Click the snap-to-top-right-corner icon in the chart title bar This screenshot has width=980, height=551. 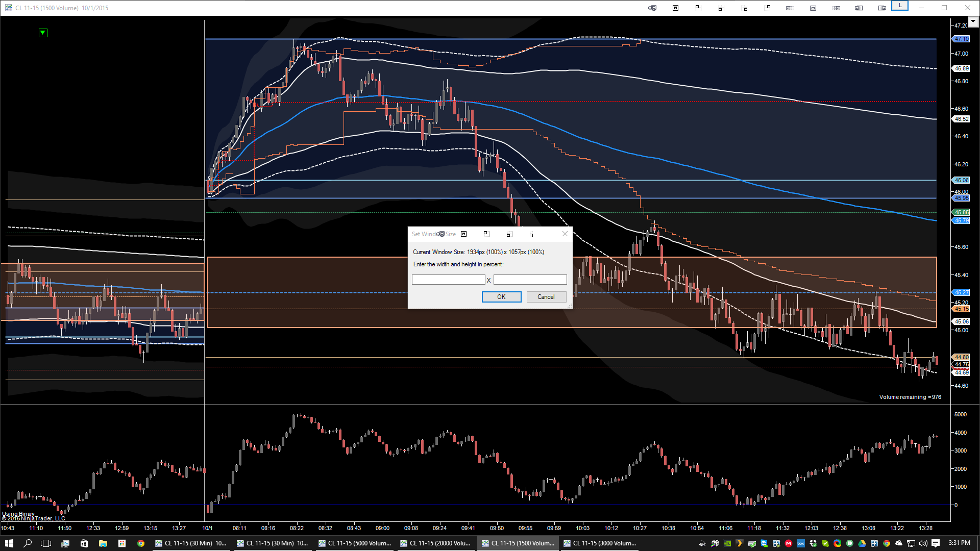click(768, 8)
